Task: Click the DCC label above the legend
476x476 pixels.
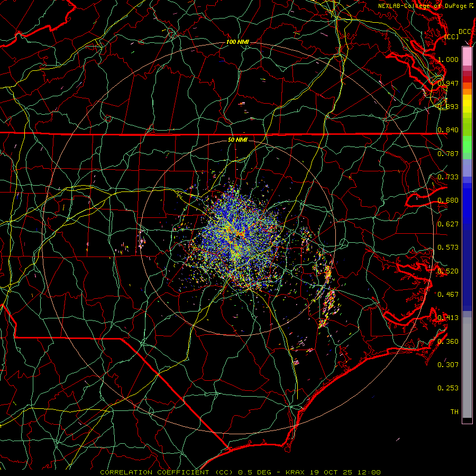Action: 464,32
